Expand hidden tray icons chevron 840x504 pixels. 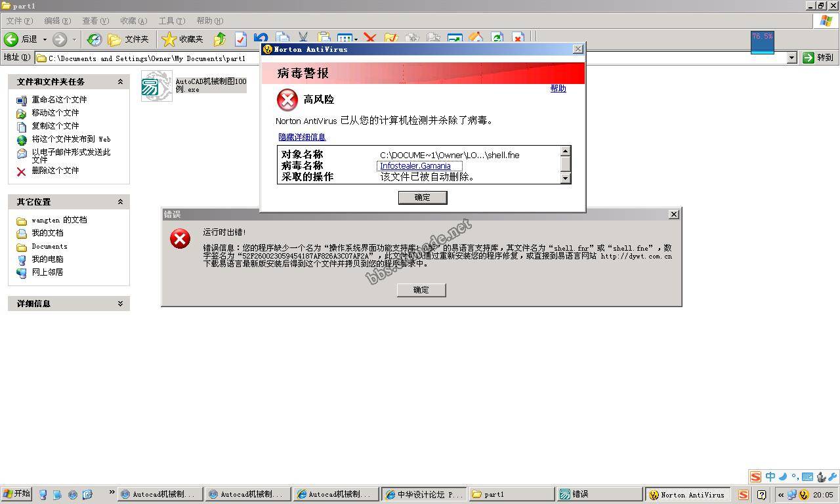[781, 495]
